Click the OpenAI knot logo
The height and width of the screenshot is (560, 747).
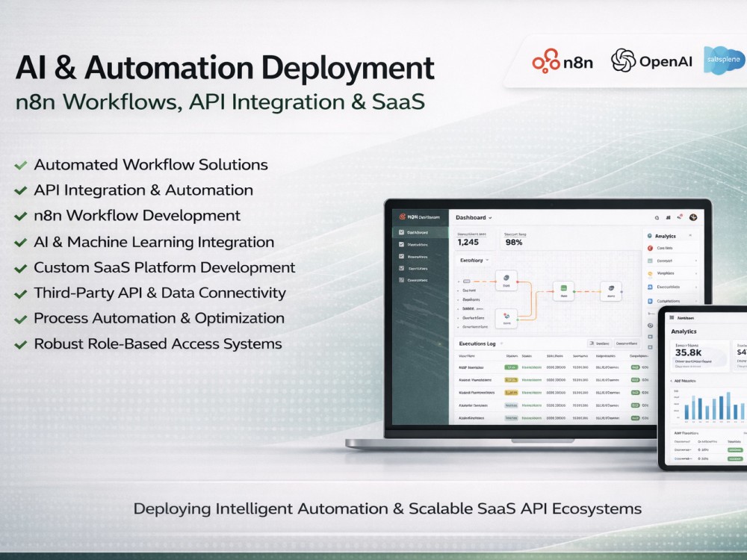point(623,60)
